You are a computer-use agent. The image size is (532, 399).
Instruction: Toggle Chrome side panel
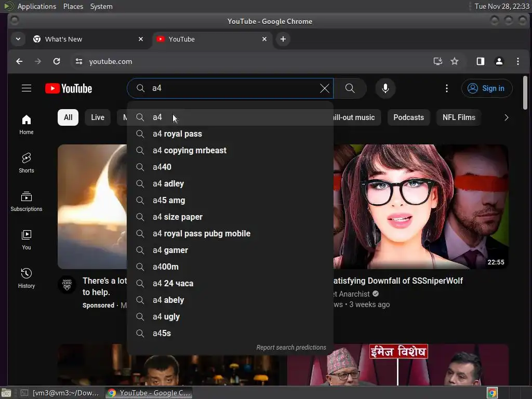click(x=480, y=61)
